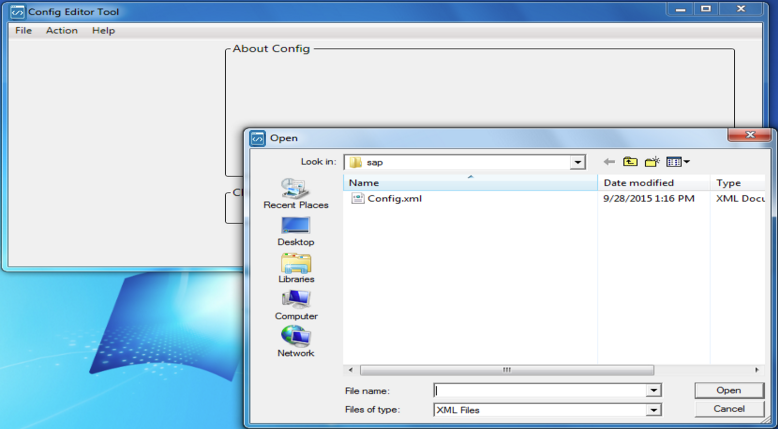Click the Back arrow navigation icon

pos(609,162)
